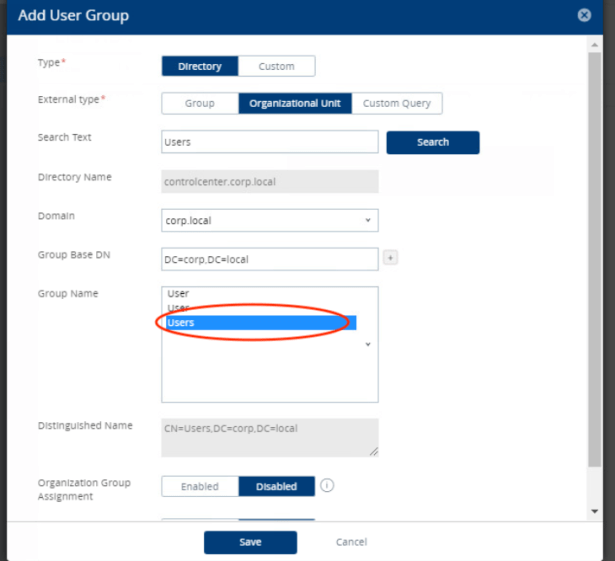Set Organization Group Assignment to Disabled
This screenshot has width=615, height=561.
point(276,486)
